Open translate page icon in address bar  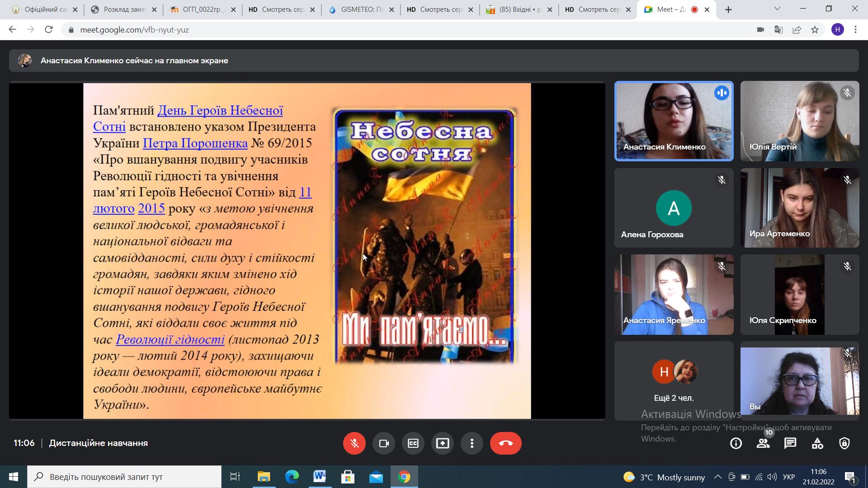pyautogui.click(x=778, y=30)
